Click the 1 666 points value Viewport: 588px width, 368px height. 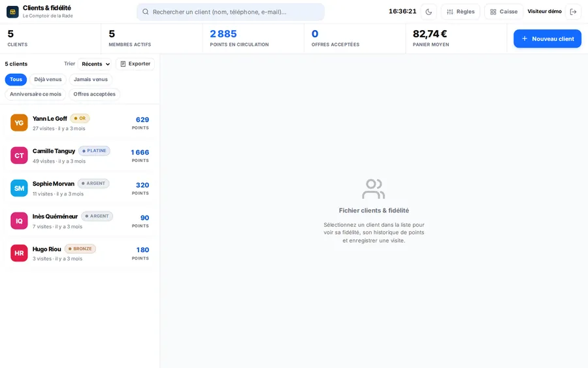[x=140, y=152]
